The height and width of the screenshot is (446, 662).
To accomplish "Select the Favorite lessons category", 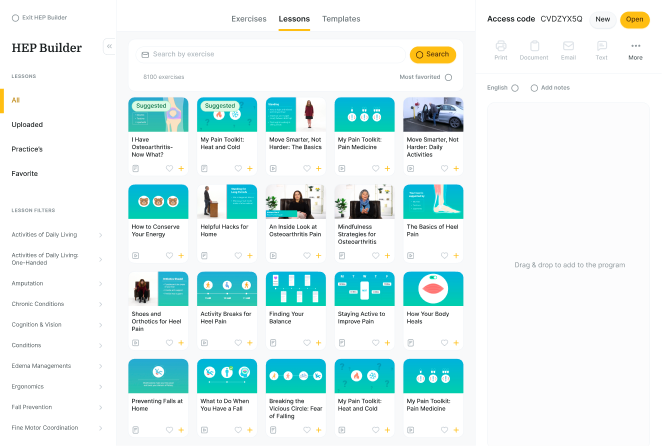I will [x=24, y=174].
